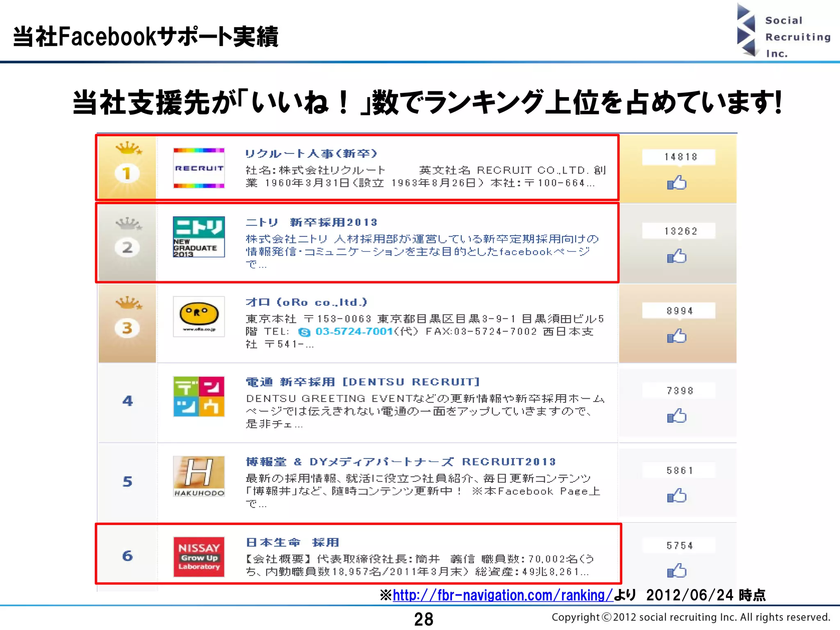The image size is (840, 630).
Task: Click the thumbs-up icon under 5754
Action: [677, 571]
